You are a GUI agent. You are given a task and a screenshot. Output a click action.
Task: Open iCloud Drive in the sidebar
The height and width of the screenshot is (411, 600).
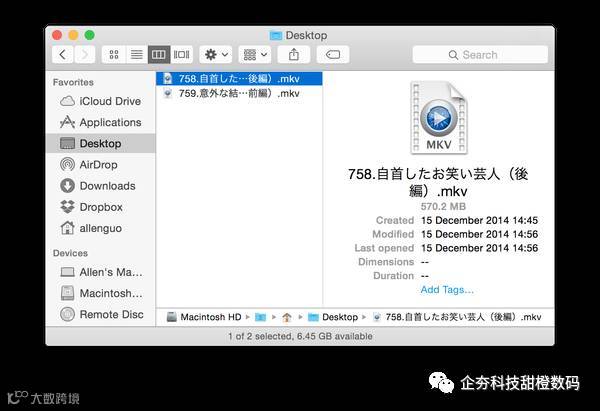[101, 101]
